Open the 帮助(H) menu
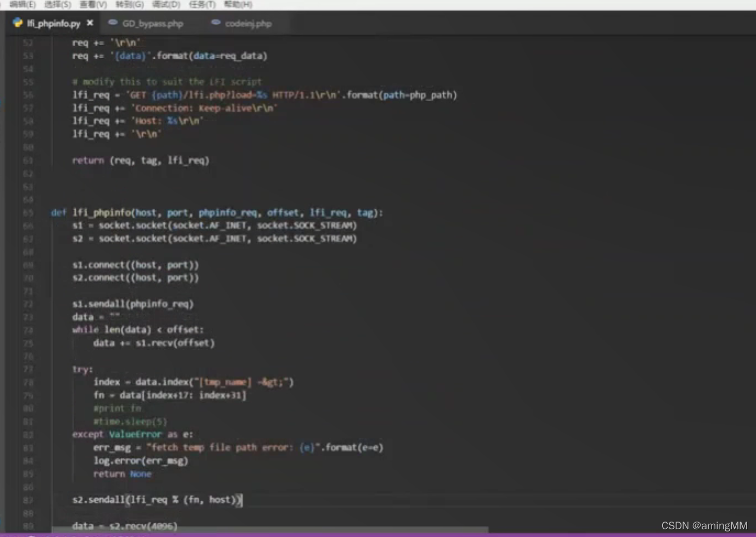 (x=238, y=4)
